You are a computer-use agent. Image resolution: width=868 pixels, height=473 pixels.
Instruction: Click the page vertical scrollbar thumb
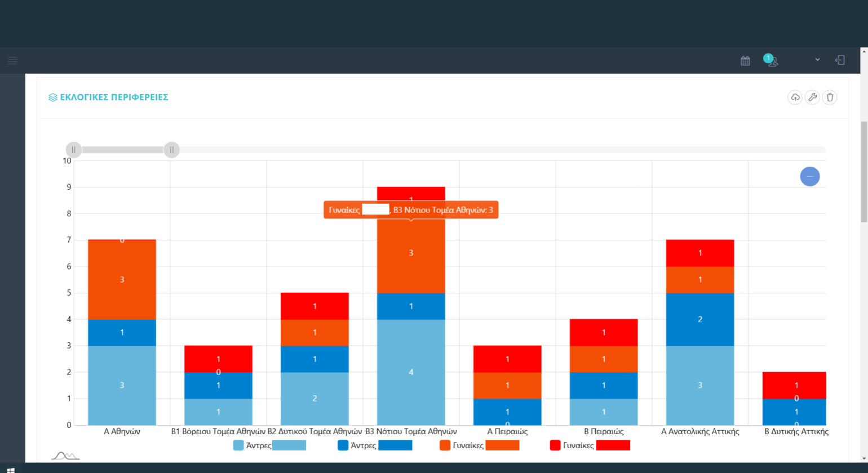863,172
